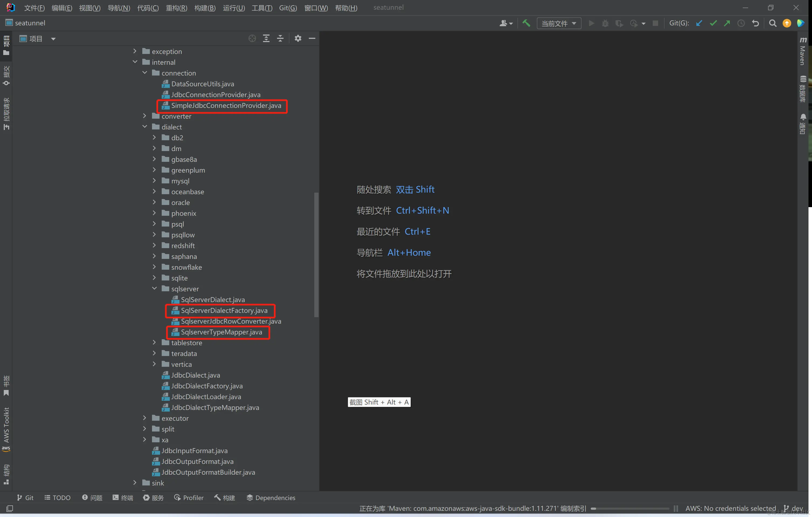Click Expand All in project panel

point(266,39)
